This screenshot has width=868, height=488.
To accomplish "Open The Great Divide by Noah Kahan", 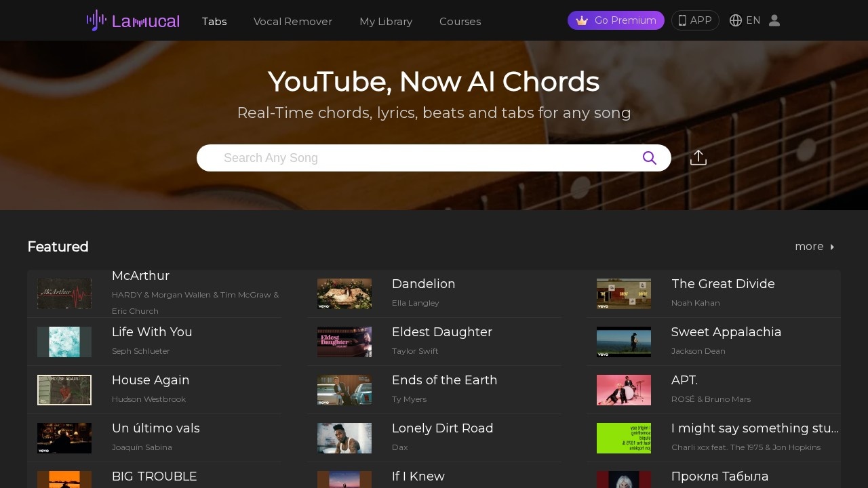I will (x=722, y=284).
